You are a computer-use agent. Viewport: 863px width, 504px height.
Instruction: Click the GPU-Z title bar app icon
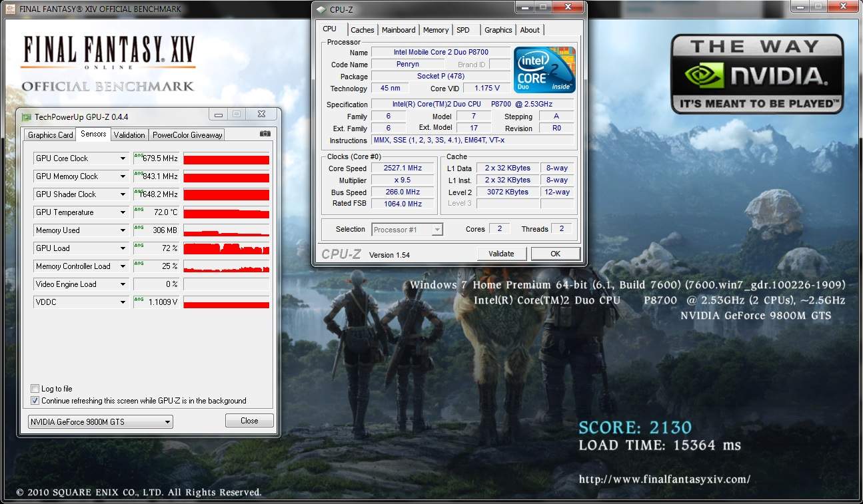(27, 117)
